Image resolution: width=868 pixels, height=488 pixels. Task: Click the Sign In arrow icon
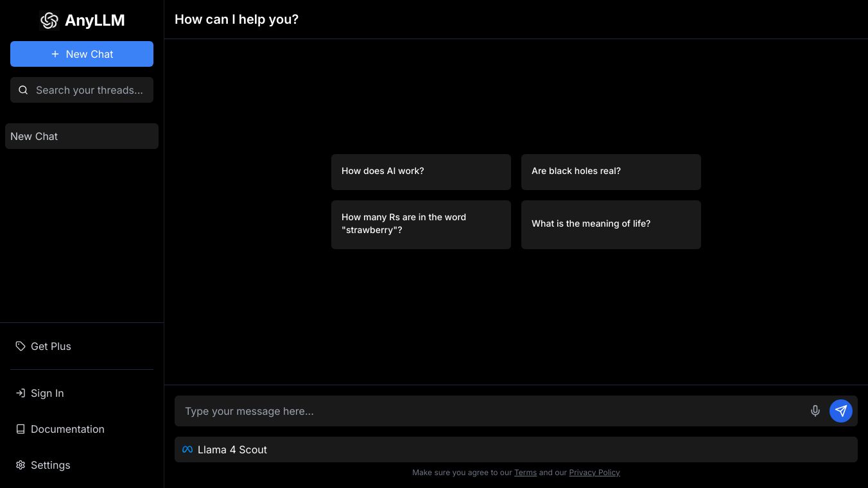pyautogui.click(x=21, y=393)
